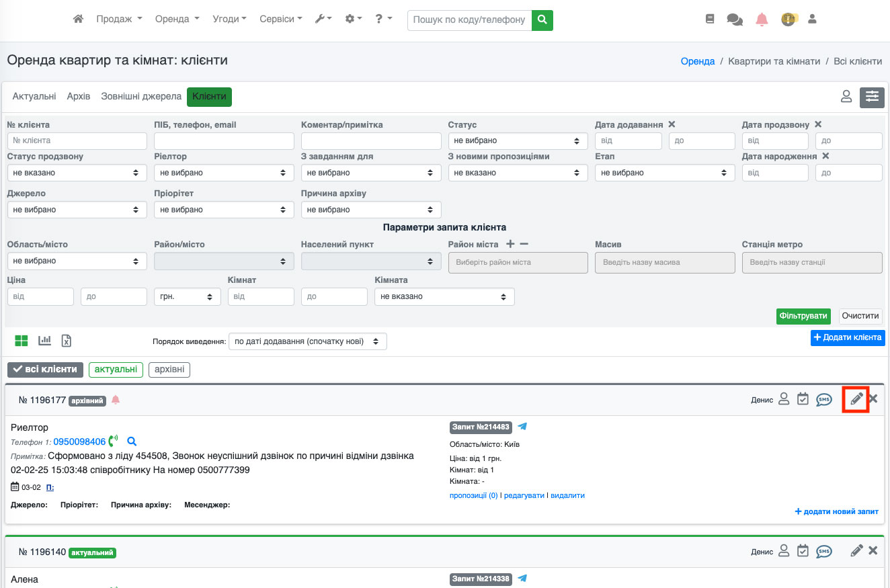
Task: Open the chat messages icon
Action: pyautogui.click(x=735, y=19)
